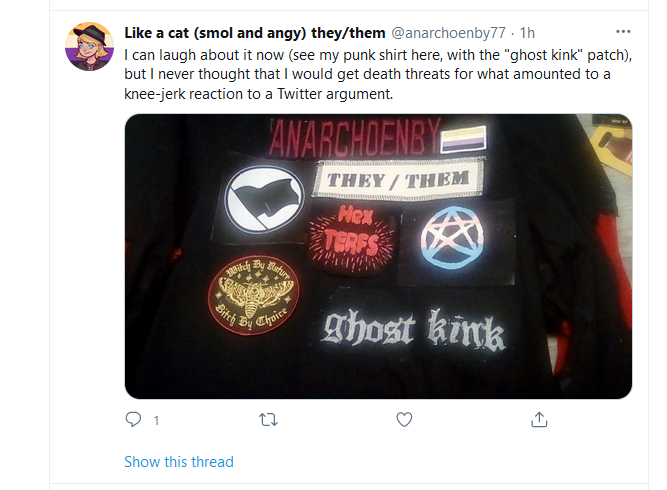Click the moth Witch By Nature patch
The height and width of the screenshot is (490, 667).
click(x=254, y=295)
